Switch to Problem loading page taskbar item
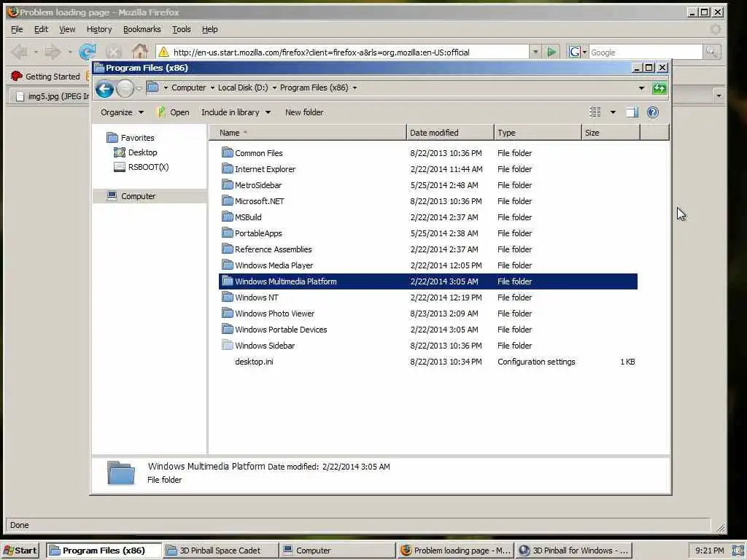 point(456,551)
